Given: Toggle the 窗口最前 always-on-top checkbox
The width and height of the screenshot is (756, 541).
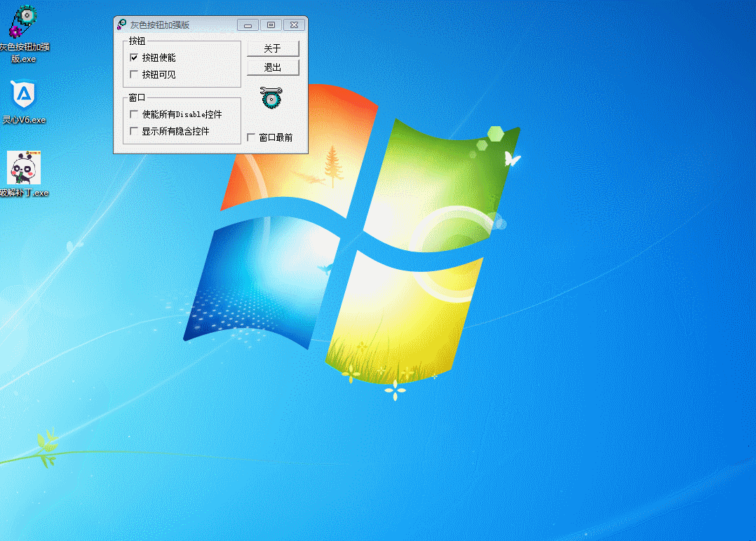Looking at the screenshot, I should coord(251,137).
